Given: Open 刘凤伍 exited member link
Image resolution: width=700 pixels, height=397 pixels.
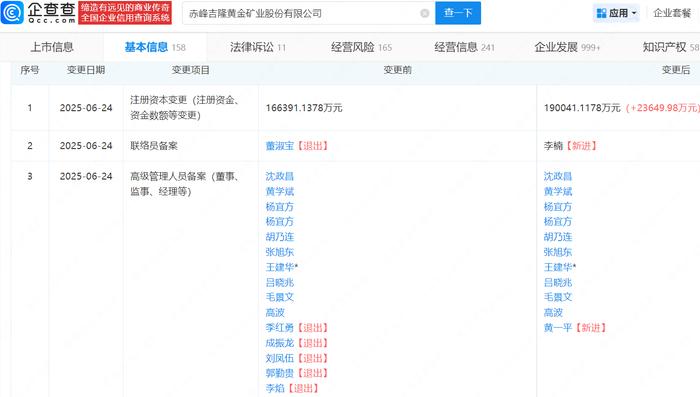Looking at the screenshot, I should [x=280, y=358].
